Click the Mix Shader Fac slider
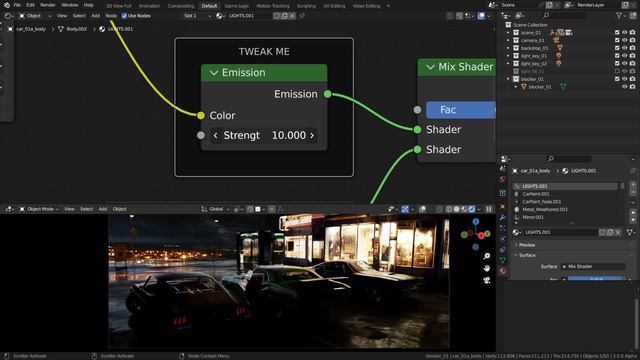640x360 pixels. (461, 110)
